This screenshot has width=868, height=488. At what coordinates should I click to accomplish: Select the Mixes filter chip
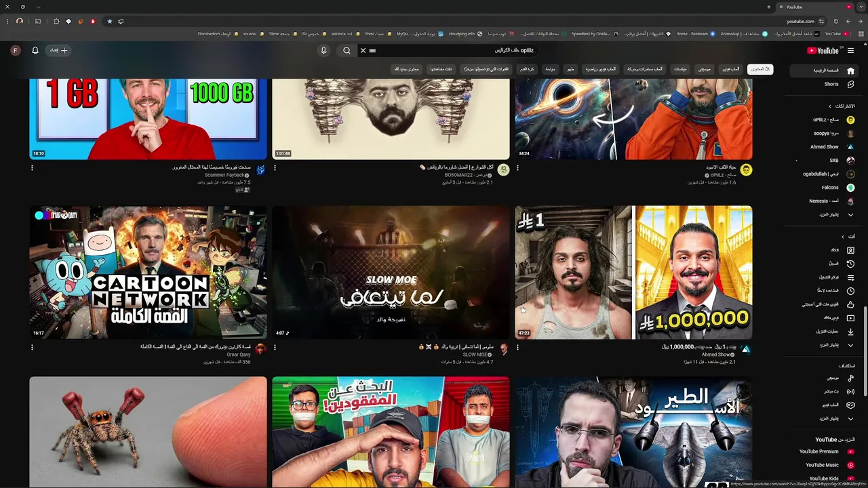click(x=680, y=69)
